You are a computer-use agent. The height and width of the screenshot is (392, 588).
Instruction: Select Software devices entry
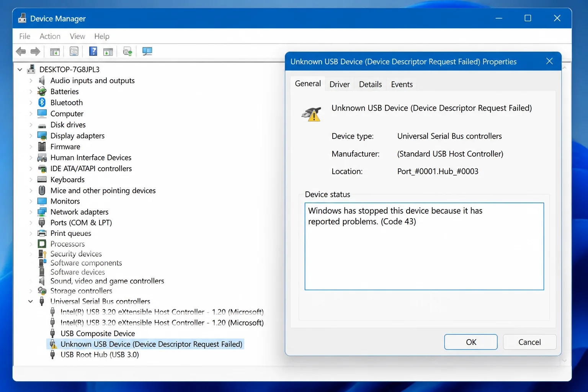click(x=78, y=272)
